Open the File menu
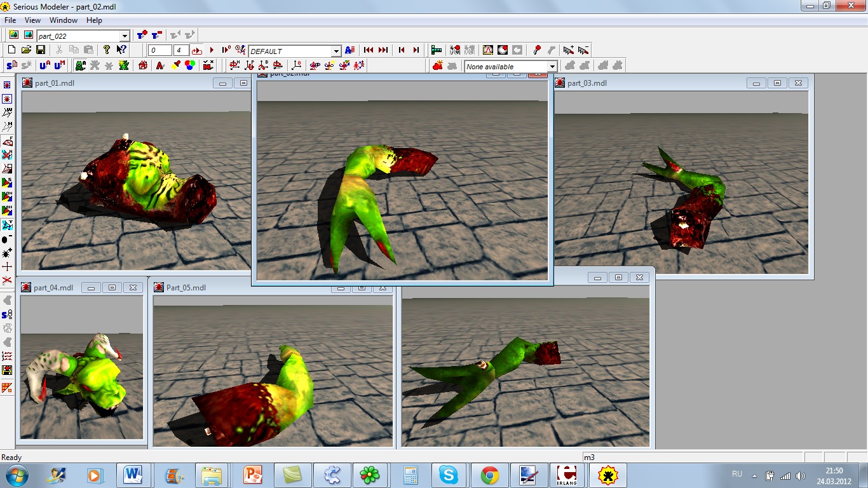868x488 pixels. click(10, 20)
